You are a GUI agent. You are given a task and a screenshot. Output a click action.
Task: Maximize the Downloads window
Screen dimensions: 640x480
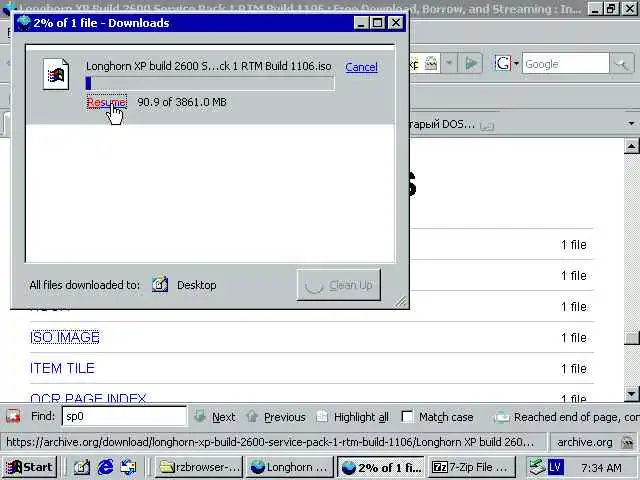(378, 23)
